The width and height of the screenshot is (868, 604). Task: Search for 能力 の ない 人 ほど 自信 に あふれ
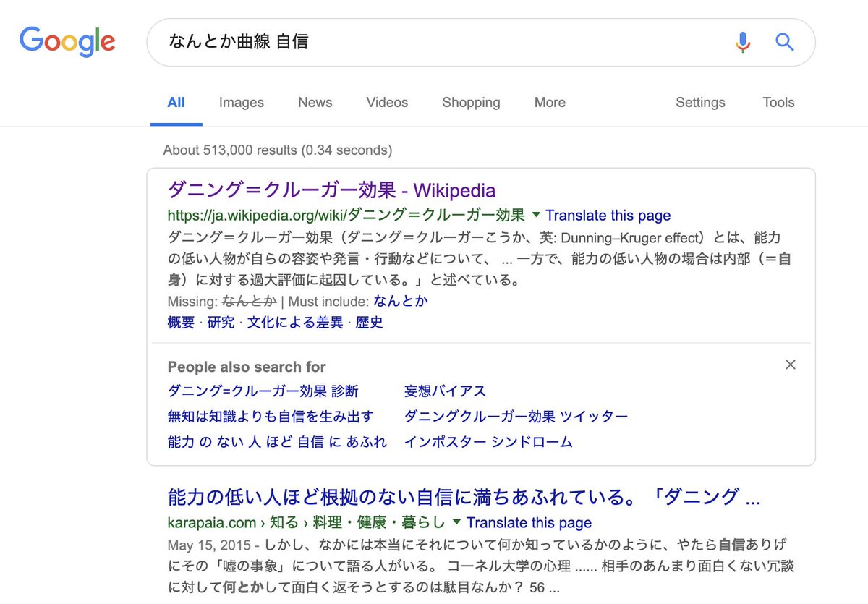click(277, 442)
